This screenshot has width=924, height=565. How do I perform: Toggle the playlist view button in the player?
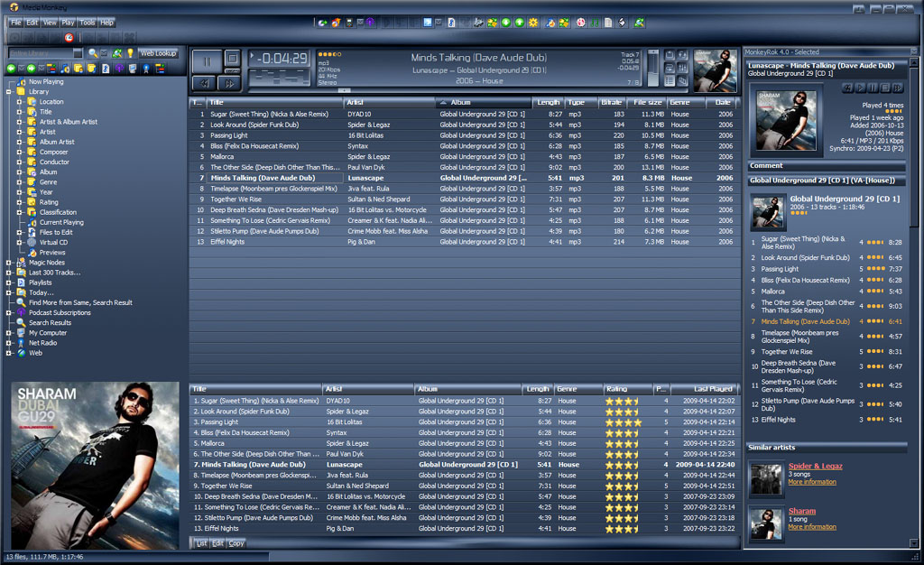670,80
